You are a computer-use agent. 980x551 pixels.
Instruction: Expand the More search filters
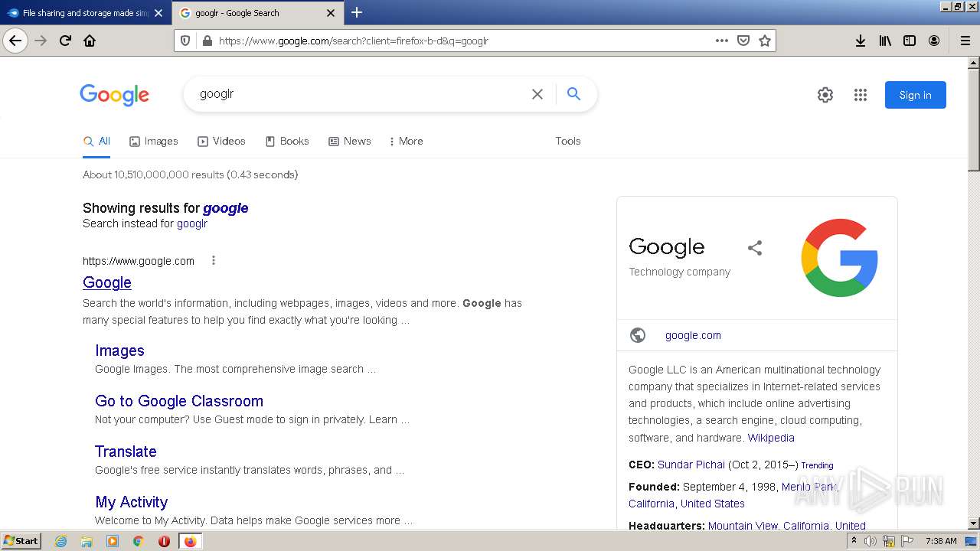[406, 141]
